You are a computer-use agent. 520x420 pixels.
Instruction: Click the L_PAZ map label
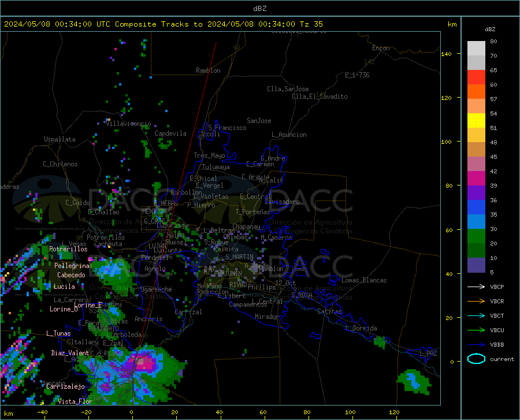[428, 354]
